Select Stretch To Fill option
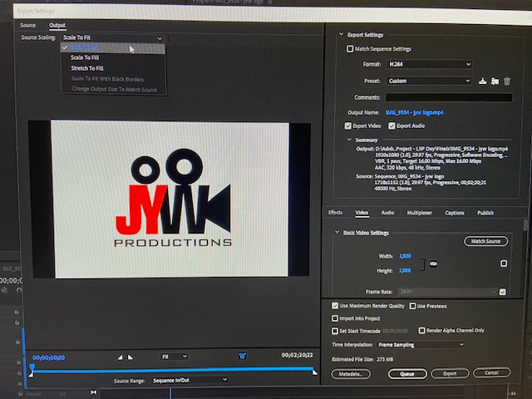Screen dimensions: 532x399 pyautogui.click(x=87, y=68)
